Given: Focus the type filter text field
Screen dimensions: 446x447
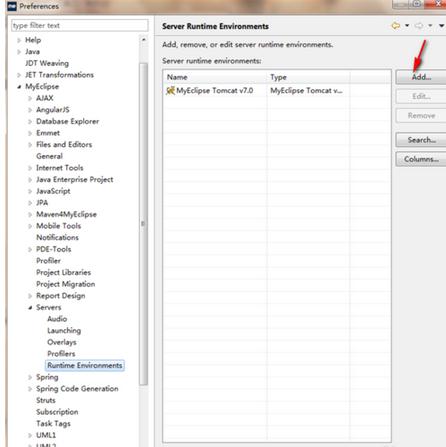Looking at the screenshot, I should coord(80,25).
